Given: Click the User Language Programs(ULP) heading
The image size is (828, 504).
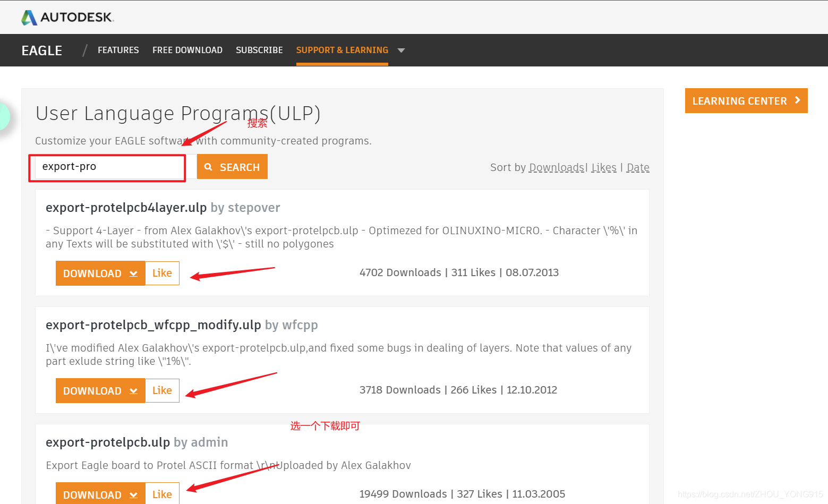Looking at the screenshot, I should click(x=178, y=114).
